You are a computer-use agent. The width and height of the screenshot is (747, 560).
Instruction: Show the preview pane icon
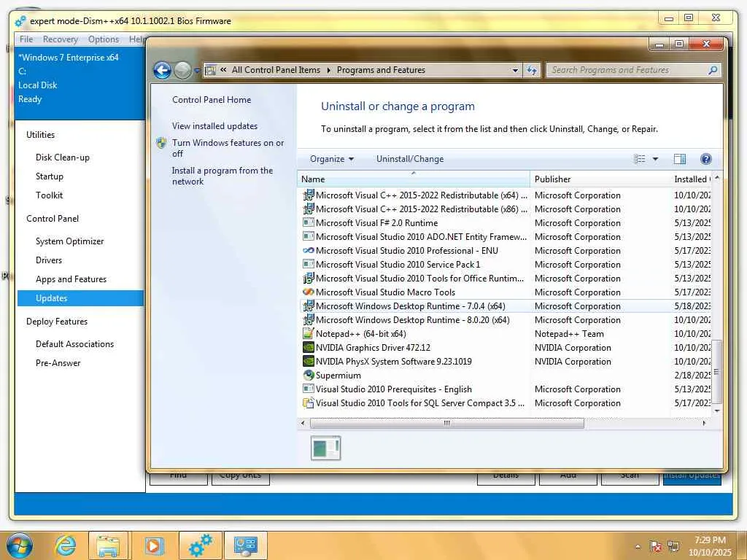click(x=680, y=159)
